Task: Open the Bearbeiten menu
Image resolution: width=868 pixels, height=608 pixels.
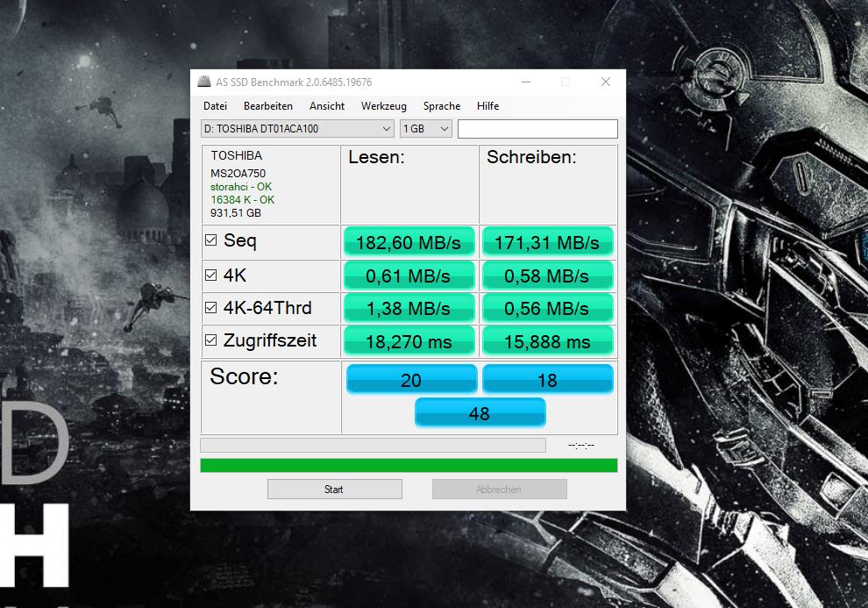Action: (268, 106)
